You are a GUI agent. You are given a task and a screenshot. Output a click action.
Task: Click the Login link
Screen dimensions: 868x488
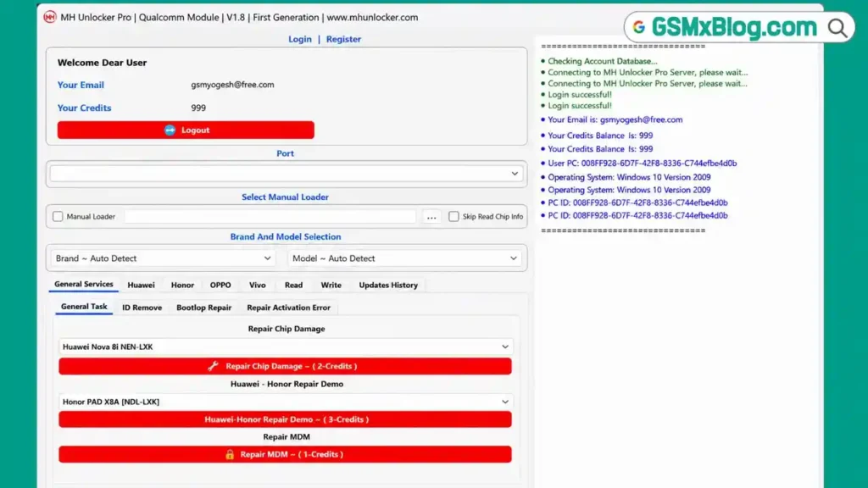pos(299,39)
